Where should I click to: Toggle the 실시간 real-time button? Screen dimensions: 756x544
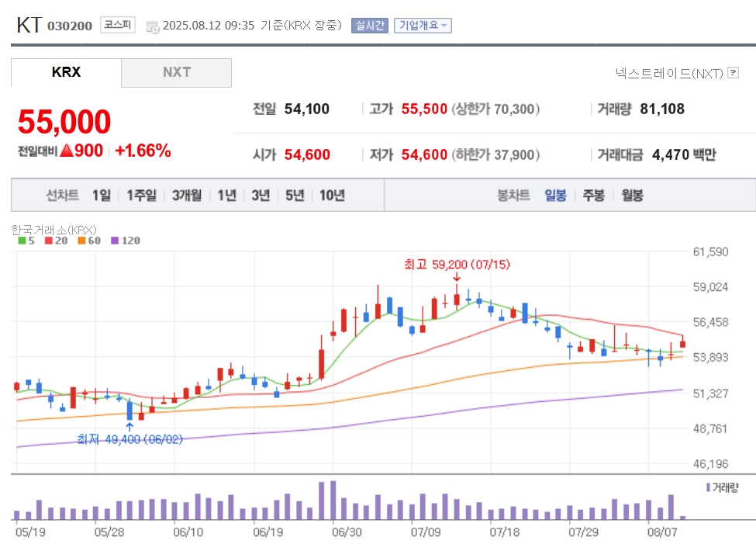click(370, 25)
